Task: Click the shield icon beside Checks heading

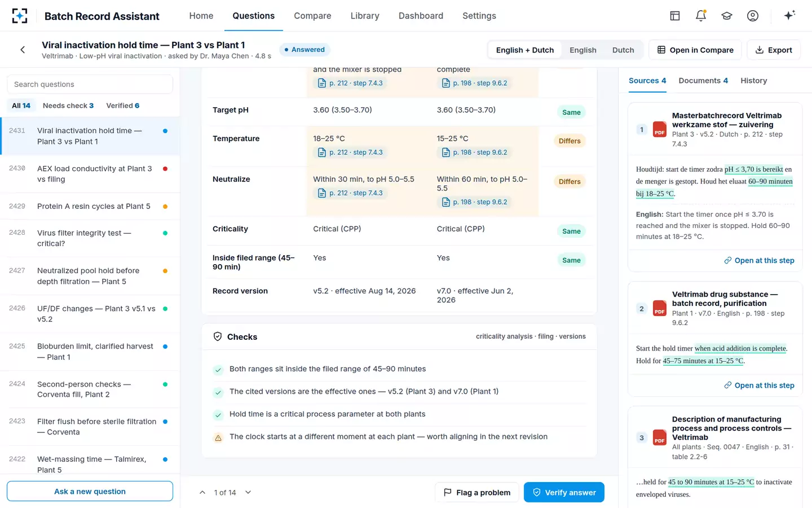Action: pyautogui.click(x=218, y=336)
